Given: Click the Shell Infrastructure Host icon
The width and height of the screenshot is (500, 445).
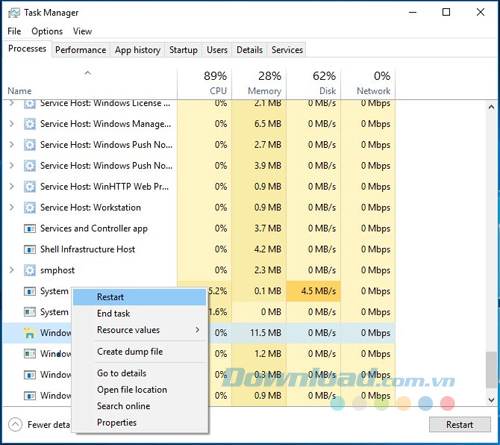Looking at the screenshot, I should point(30,249).
